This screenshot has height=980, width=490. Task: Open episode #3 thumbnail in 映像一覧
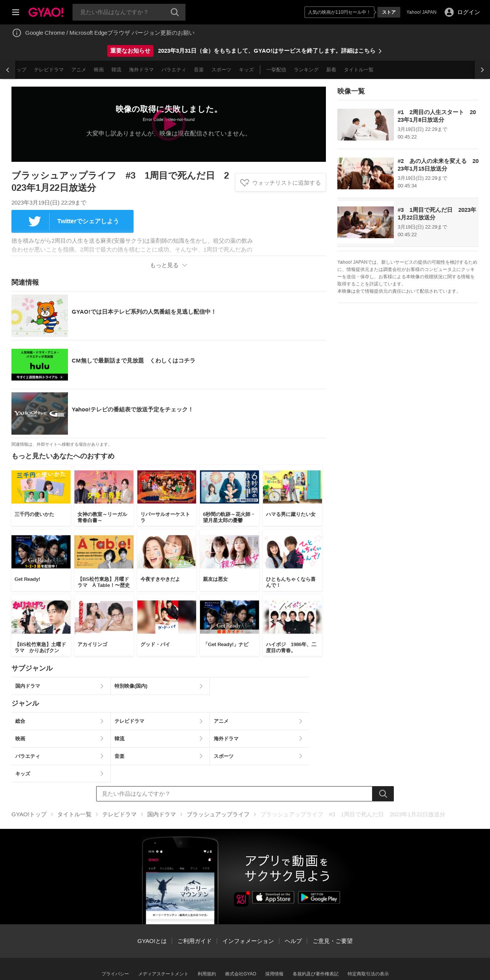366,222
